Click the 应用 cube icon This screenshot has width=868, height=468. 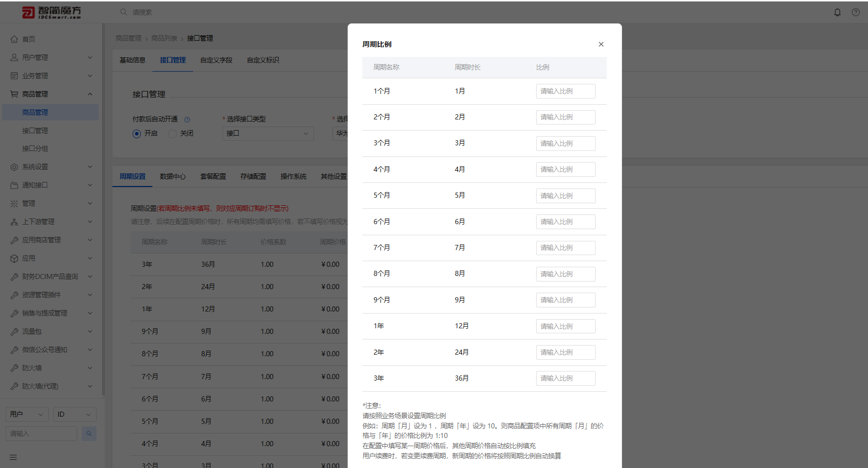click(14, 258)
